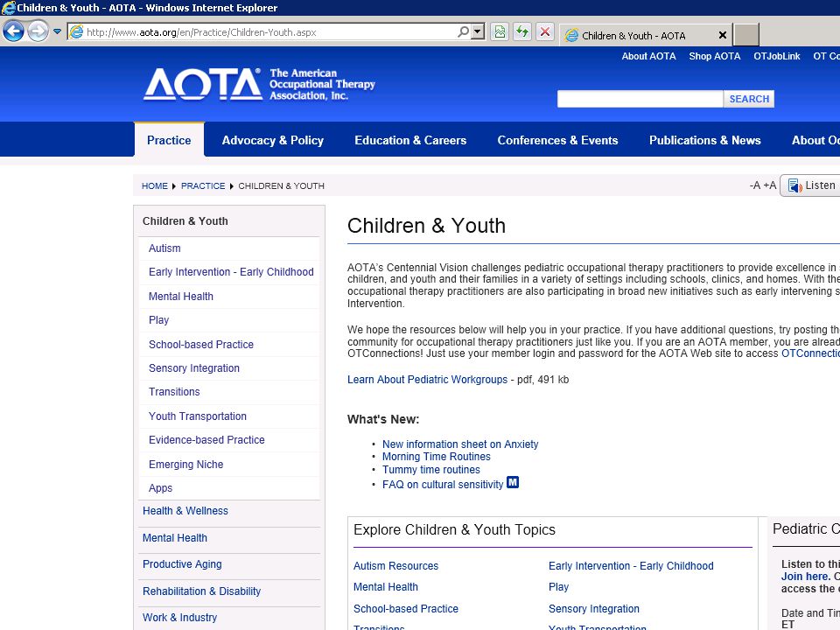The width and height of the screenshot is (840, 630).
Task: Click the Compatibility View icon
Action: [500, 31]
